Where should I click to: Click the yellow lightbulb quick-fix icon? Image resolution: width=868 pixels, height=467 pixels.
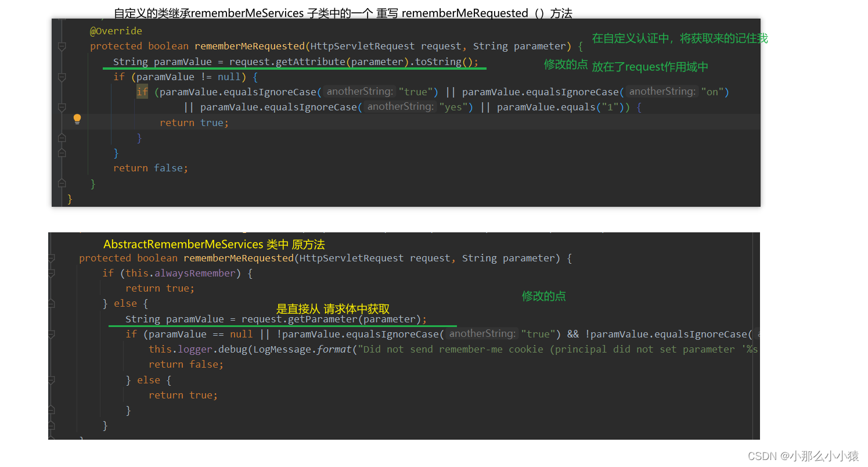[x=77, y=120]
